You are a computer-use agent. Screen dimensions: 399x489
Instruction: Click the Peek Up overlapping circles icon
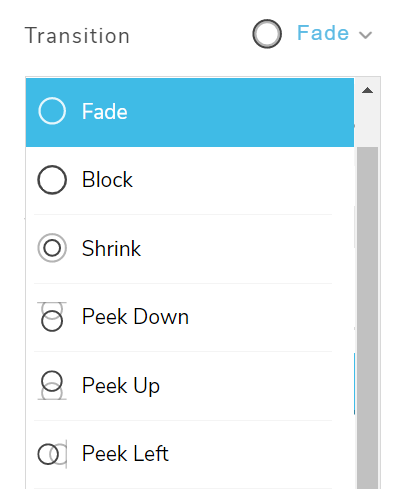[x=52, y=385]
